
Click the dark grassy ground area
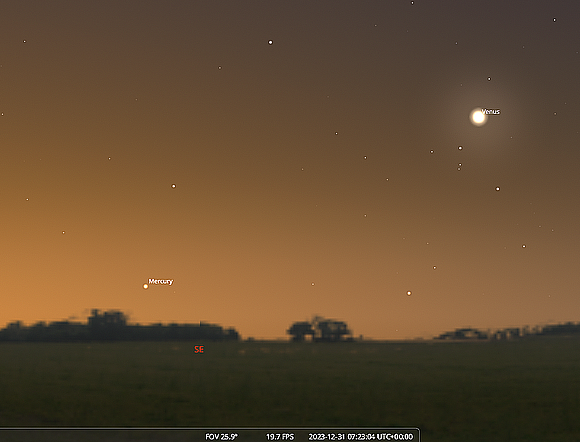[x=290, y=385]
